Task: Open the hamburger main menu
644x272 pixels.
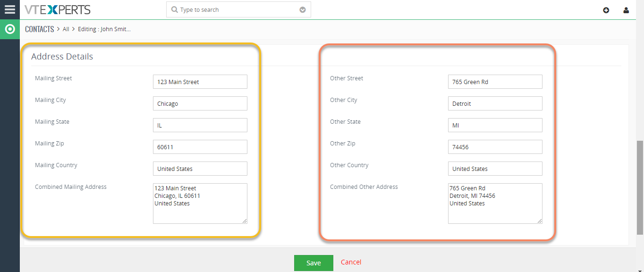Action: click(x=9, y=9)
